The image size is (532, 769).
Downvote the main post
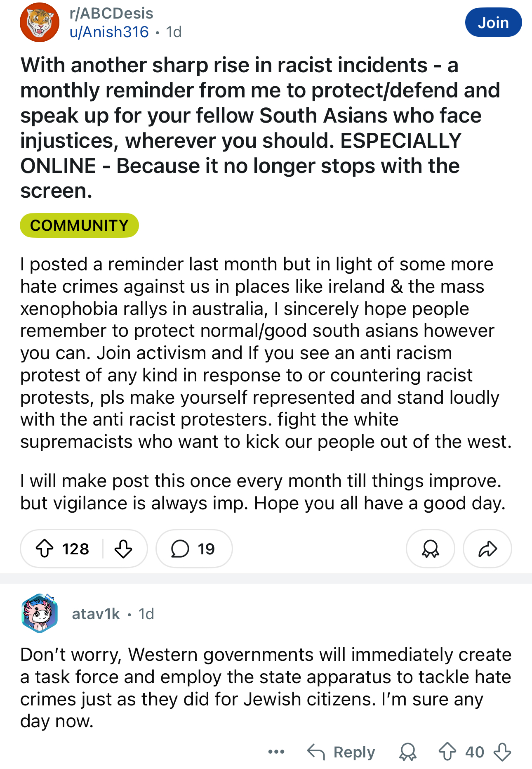point(123,549)
